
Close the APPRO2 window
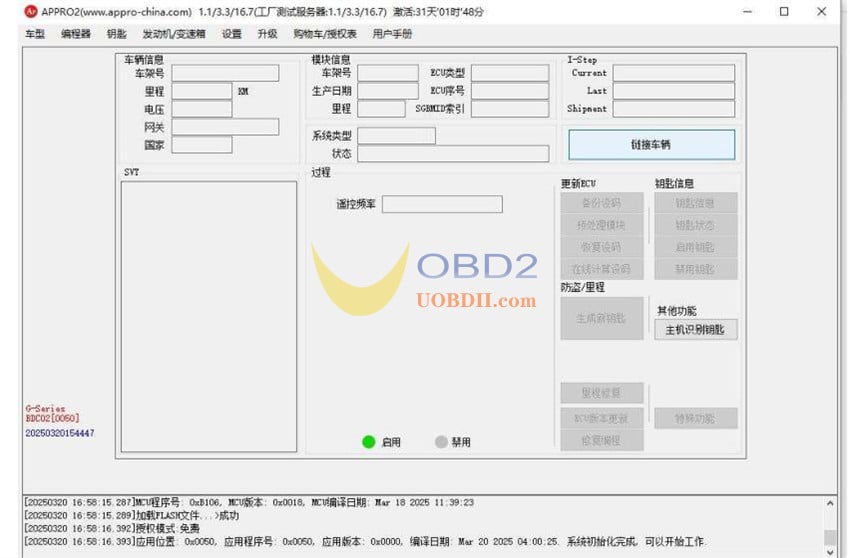822,11
